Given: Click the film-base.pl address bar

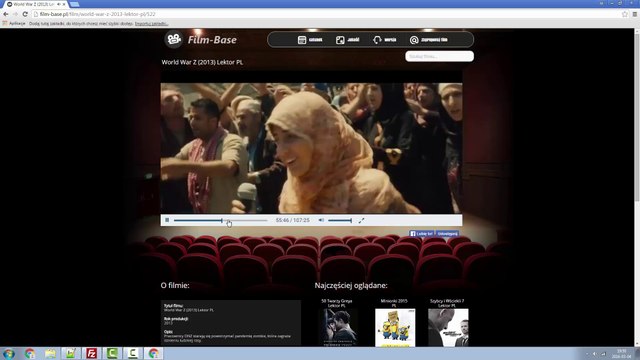Looking at the screenshot, I should coord(327,14).
